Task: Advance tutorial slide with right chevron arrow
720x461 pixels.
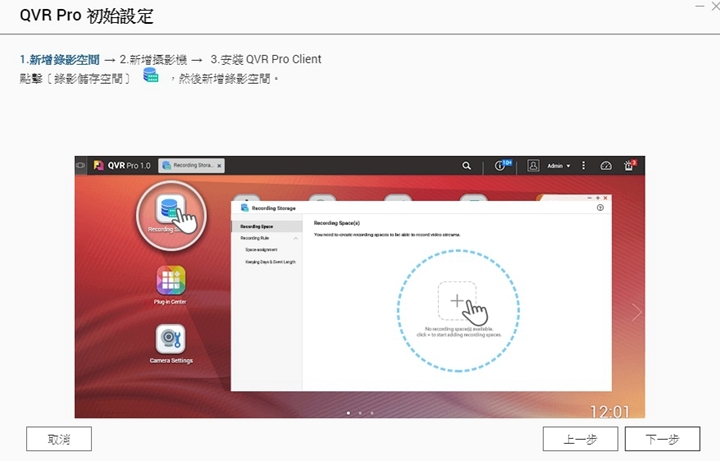Action: tap(636, 312)
